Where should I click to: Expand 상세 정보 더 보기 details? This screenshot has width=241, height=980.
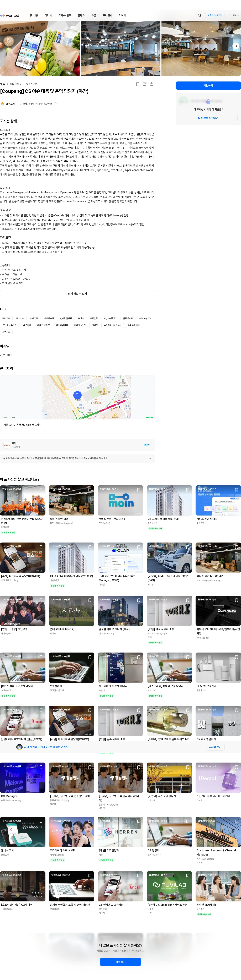click(77, 294)
